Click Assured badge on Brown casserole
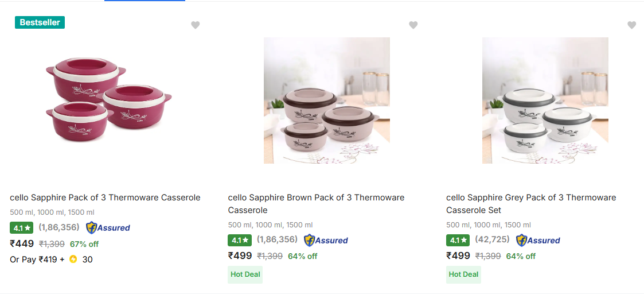The width and height of the screenshot is (644, 294). pos(326,241)
